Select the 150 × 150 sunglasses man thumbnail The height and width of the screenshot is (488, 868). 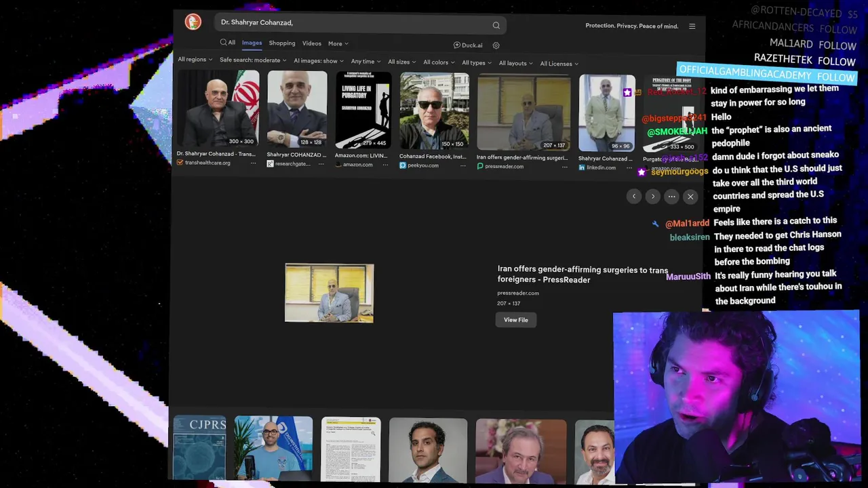434,111
